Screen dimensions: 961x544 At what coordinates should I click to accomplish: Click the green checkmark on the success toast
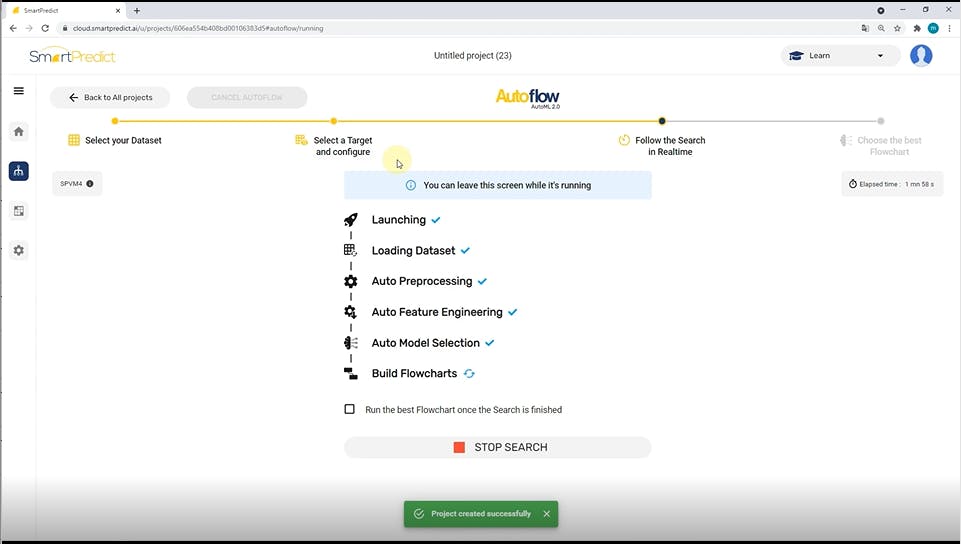click(419, 514)
